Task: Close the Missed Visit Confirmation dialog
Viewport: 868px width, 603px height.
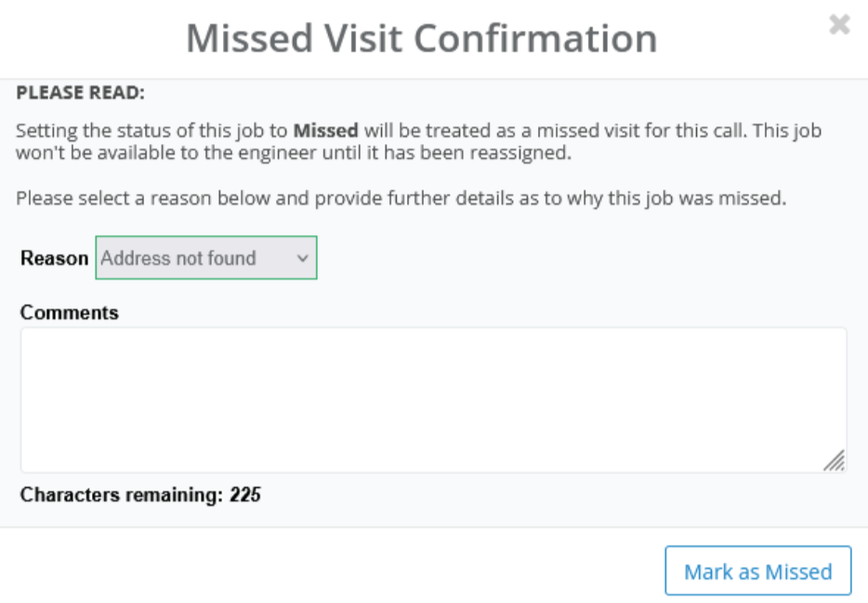Action: (x=839, y=25)
